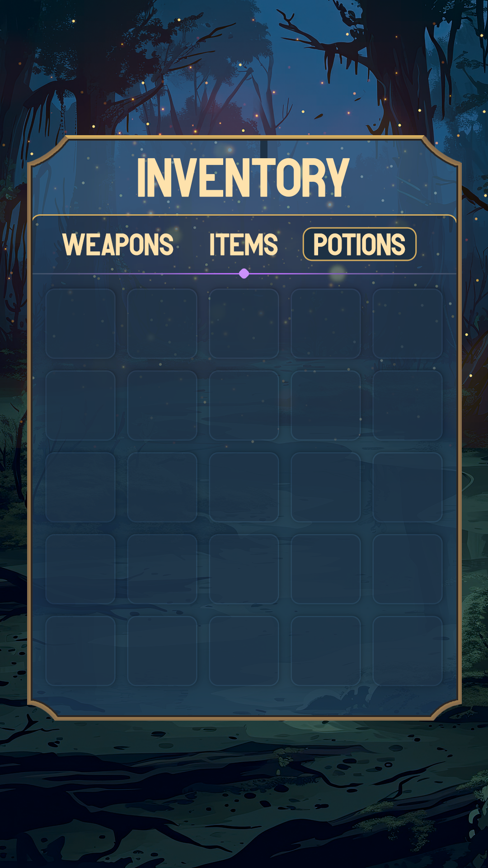Select the center slot of the grid

(x=244, y=487)
